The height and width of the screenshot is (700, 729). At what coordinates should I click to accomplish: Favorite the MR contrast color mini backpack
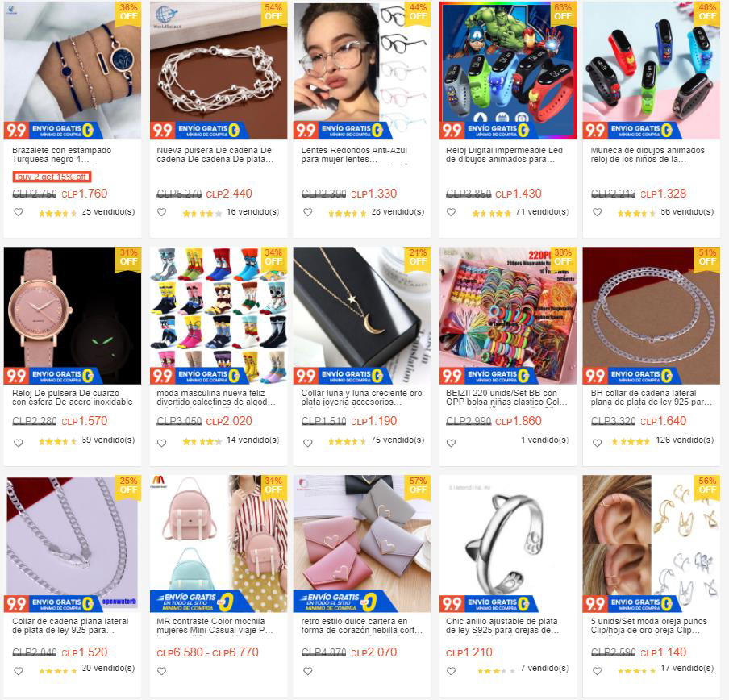[x=161, y=671]
